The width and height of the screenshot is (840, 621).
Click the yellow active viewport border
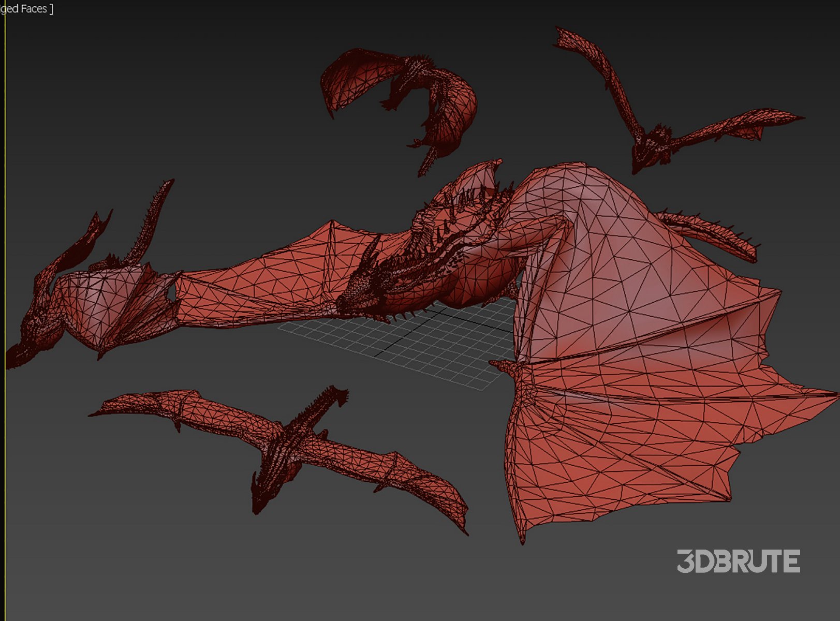[x=5, y=207]
